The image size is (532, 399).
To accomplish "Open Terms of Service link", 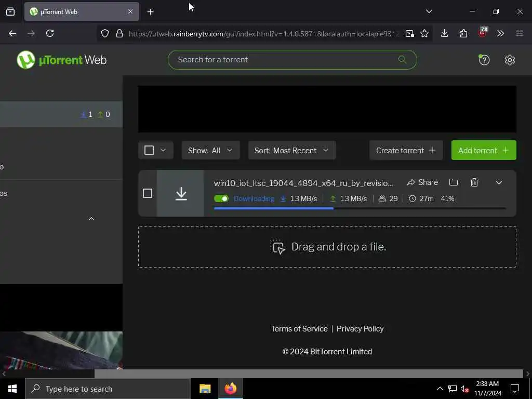I will [299, 329].
